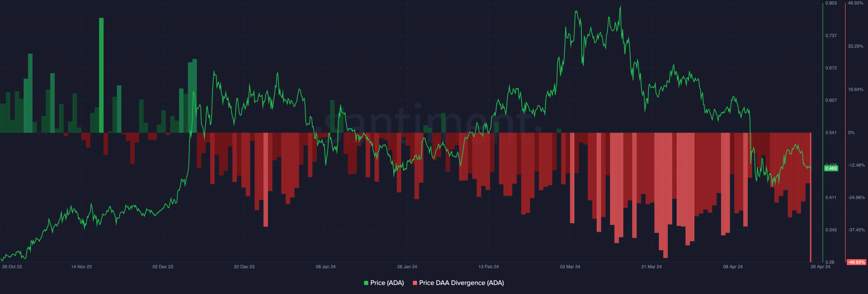Click the 0% divergence axis label
Image resolution: width=868 pixels, height=294 pixels.
[x=851, y=133]
